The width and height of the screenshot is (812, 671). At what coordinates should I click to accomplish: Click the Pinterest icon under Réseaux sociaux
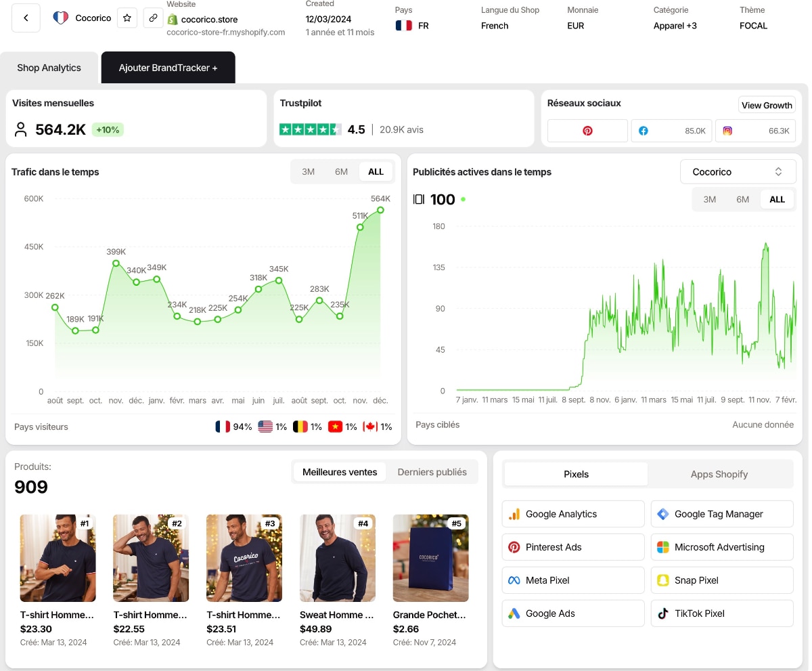pyautogui.click(x=586, y=130)
